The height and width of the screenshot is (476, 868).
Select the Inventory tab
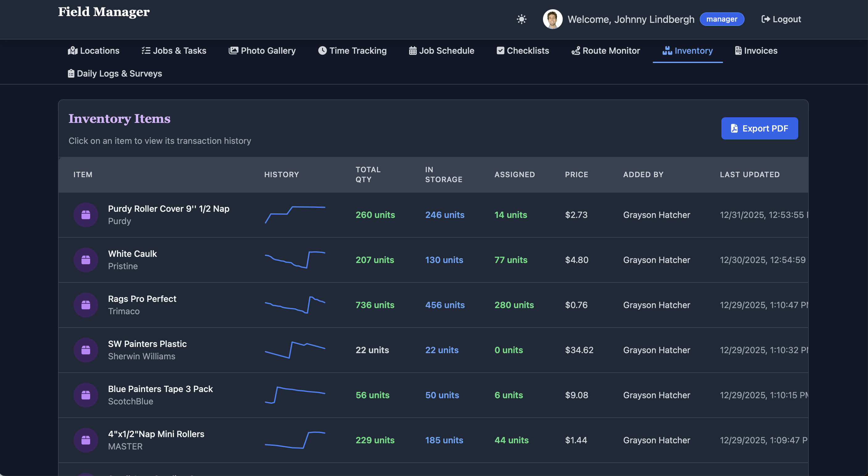click(687, 51)
